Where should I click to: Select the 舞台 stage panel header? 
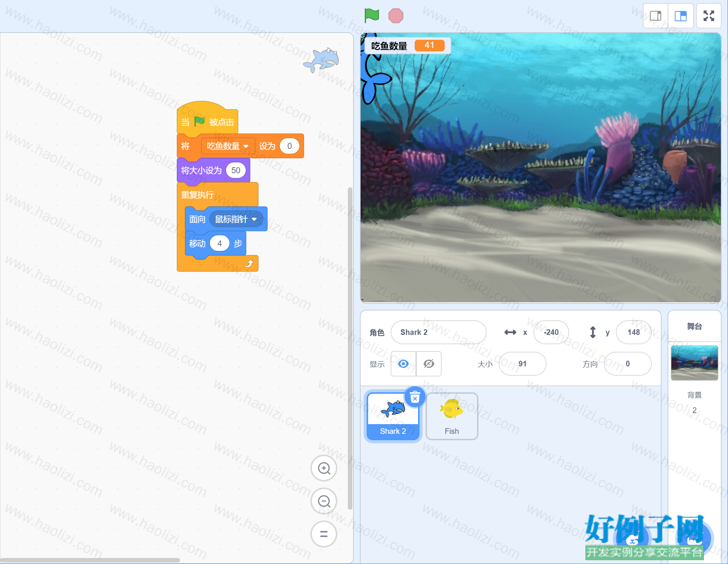click(x=694, y=326)
